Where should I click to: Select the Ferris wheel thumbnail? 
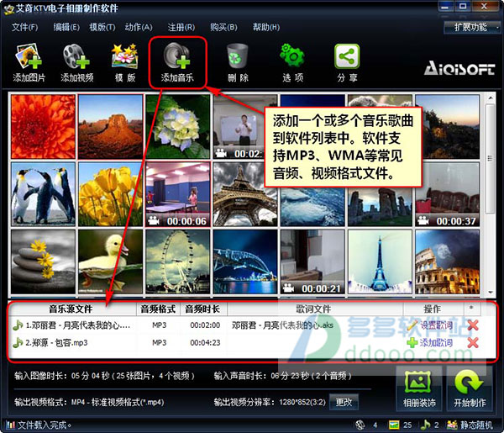(178, 261)
